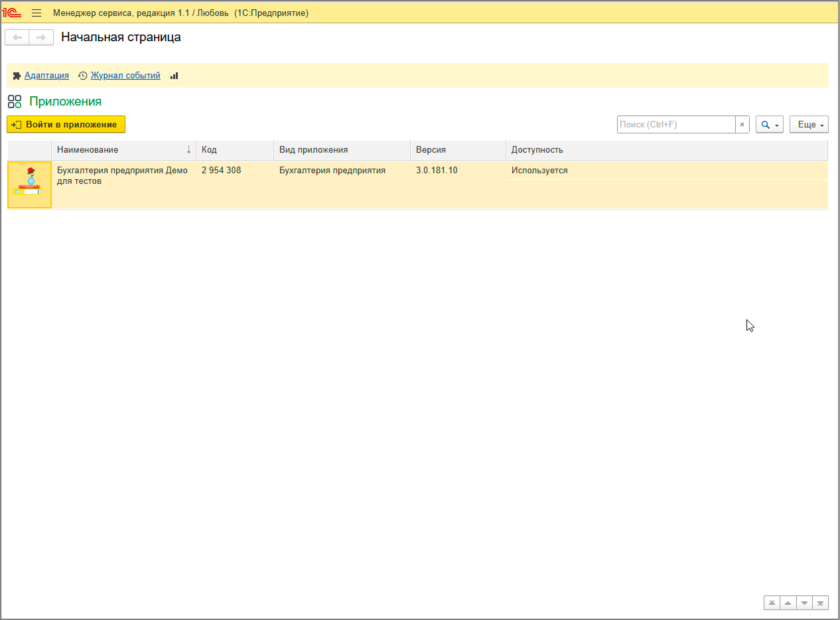This screenshot has width=840, height=620.
Task: Expand the magnifier search dropdown
Action: pos(770,124)
